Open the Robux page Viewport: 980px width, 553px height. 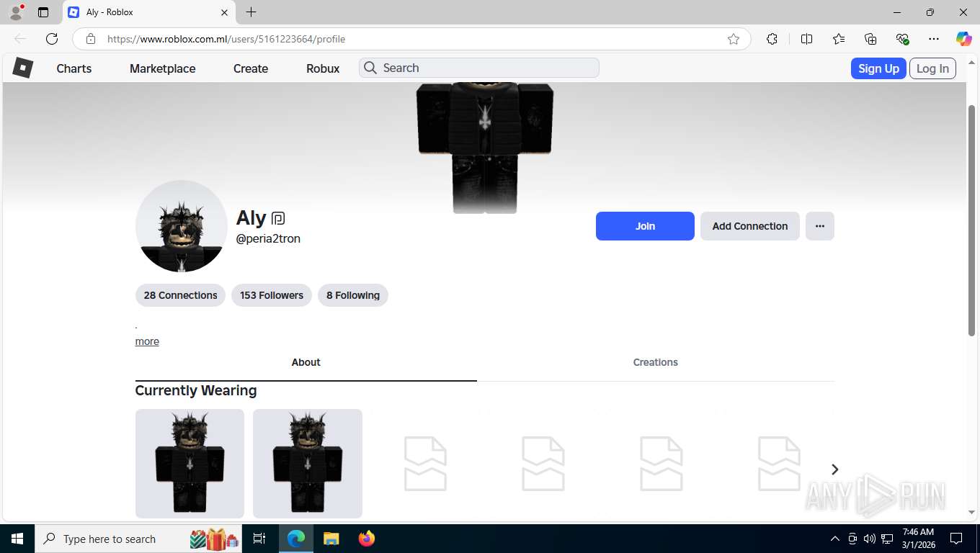click(323, 68)
